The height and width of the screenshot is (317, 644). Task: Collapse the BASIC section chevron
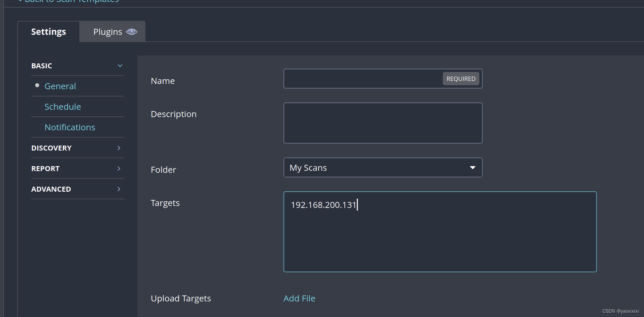[x=120, y=66]
